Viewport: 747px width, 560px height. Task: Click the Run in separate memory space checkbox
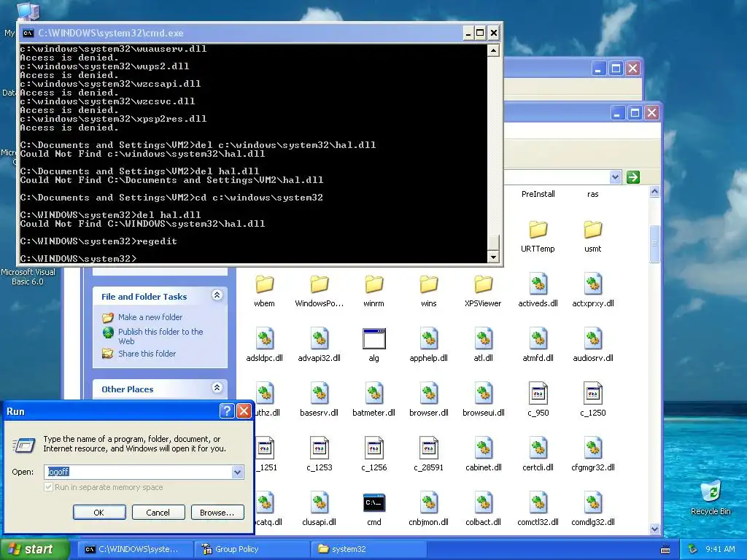[49, 487]
